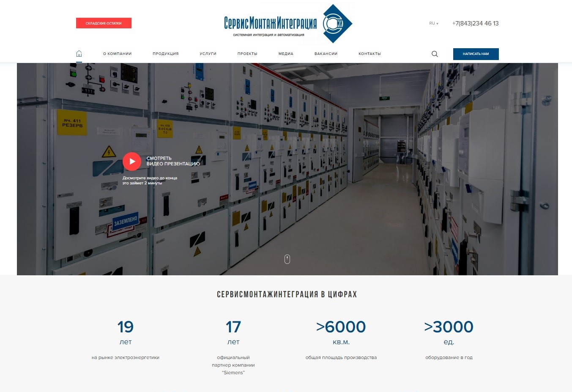Screen dimensions: 572x392
Task: Open the RU language dropdown
Action: coord(434,23)
